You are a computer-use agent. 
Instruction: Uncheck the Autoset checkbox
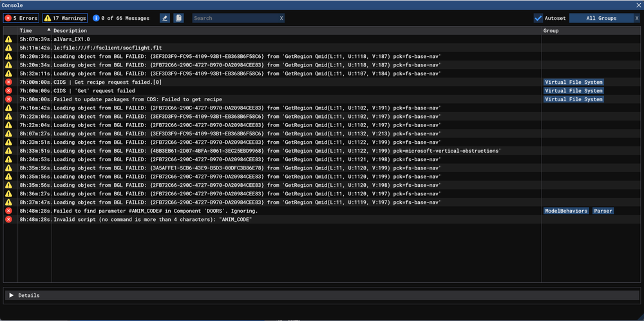point(538,18)
